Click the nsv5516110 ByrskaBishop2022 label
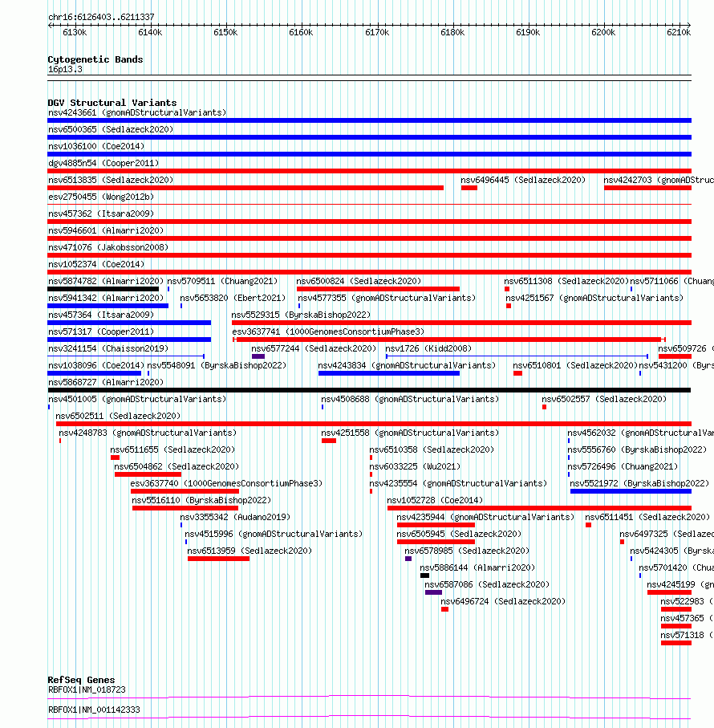The width and height of the screenshot is (714, 728). [201, 501]
